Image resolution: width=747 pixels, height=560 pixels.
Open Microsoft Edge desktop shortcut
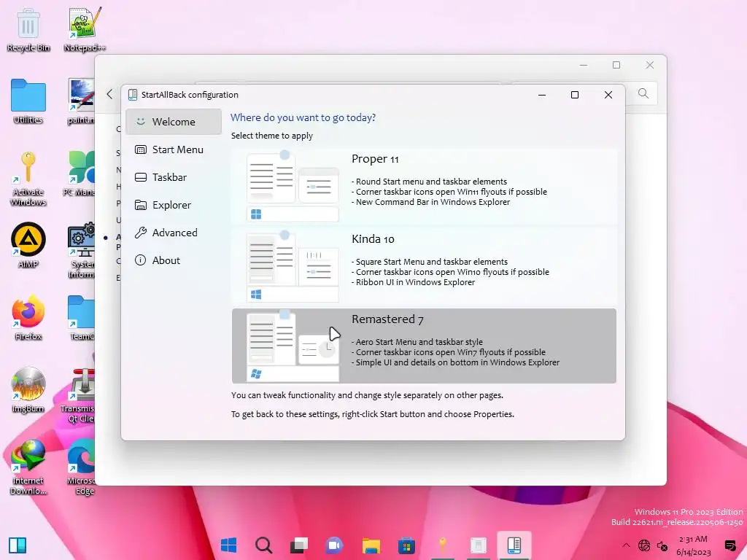(81, 467)
